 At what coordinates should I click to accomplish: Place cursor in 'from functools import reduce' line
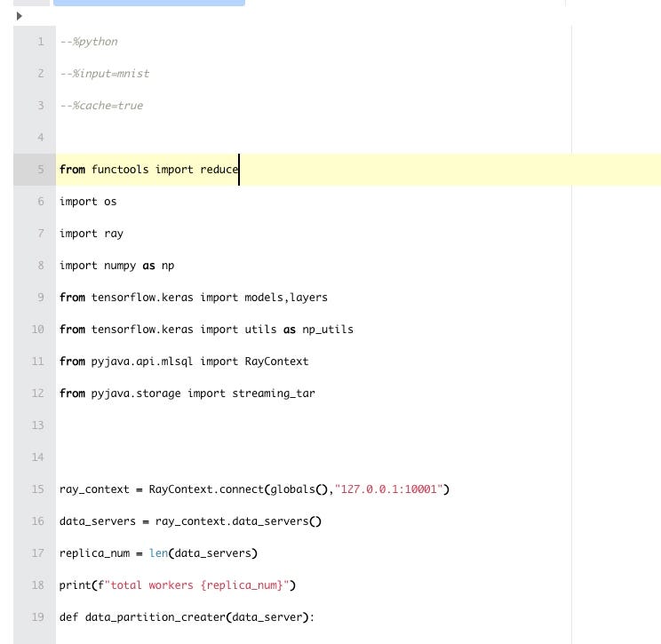click(x=148, y=170)
